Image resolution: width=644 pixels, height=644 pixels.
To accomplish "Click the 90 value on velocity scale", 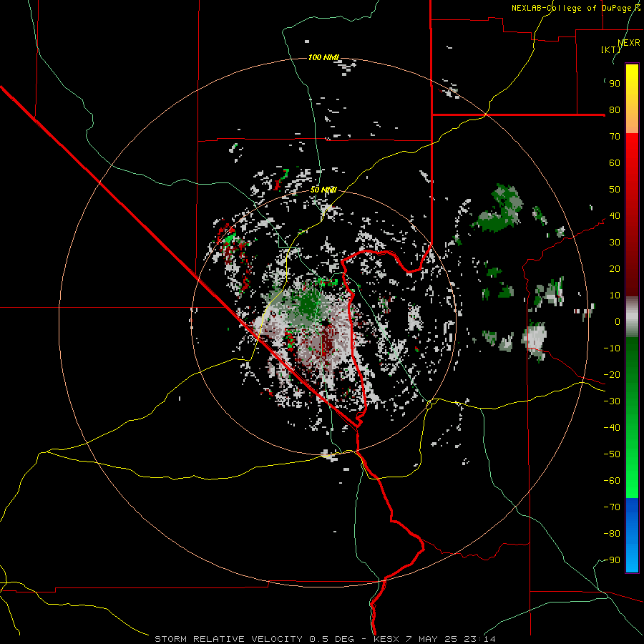I will (x=615, y=84).
